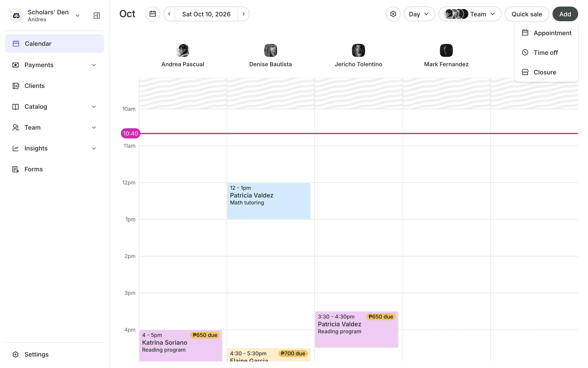Open the 4:30 - 5:30pm Elaine Garcia appointment

point(269,355)
